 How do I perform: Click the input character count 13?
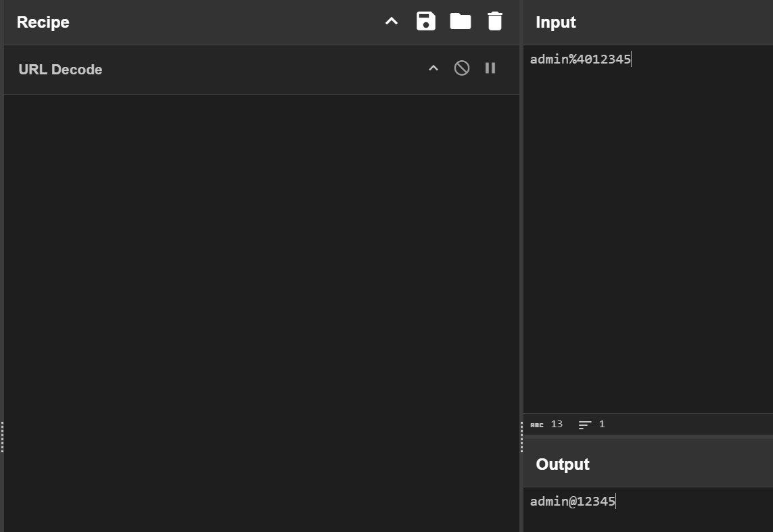tap(557, 424)
